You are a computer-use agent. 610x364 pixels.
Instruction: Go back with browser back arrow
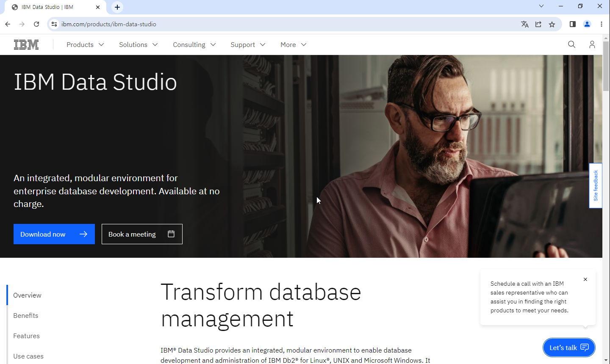8,24
